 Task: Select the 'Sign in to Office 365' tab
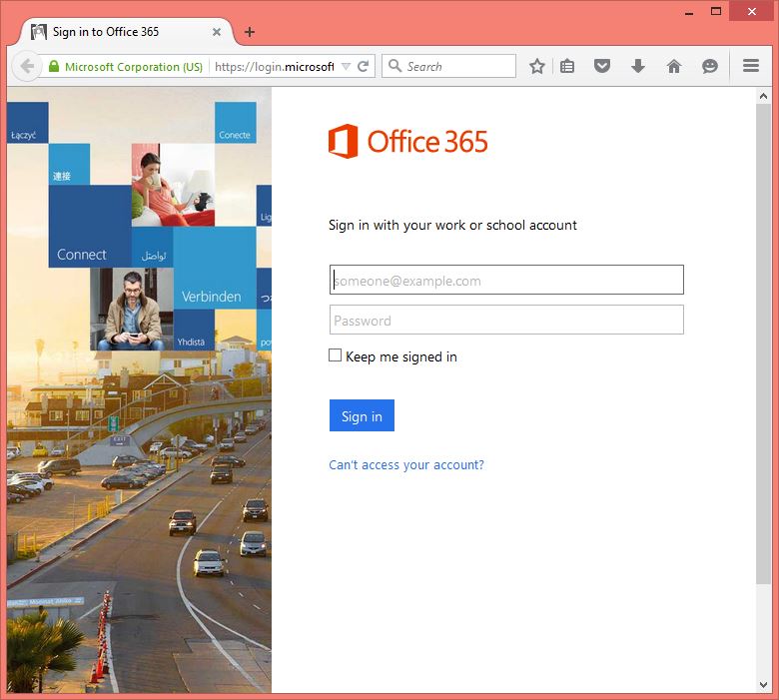[125, 32]
